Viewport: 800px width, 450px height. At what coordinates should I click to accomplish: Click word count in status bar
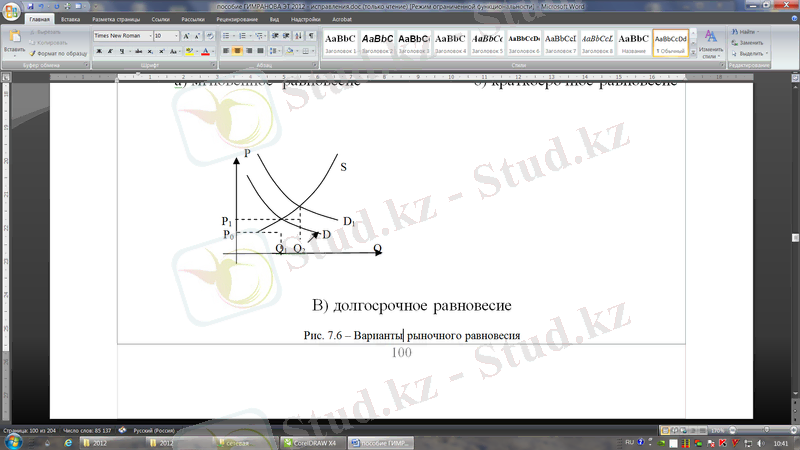pyautogui.click(x=87, y=431)
